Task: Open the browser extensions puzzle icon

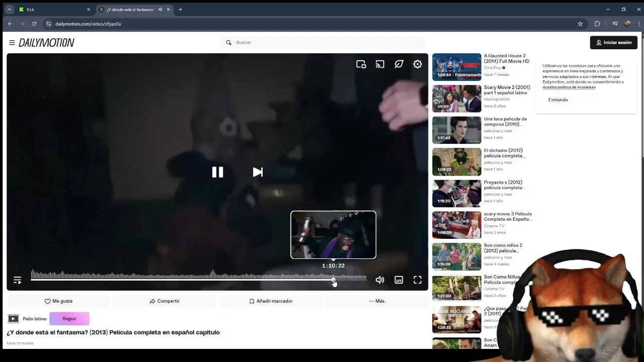Action: point(597,24)
